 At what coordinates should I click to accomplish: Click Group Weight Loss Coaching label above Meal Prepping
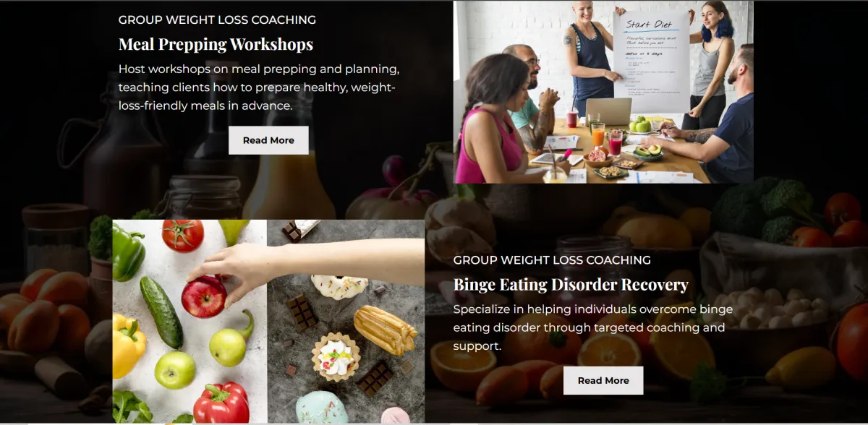tap(217, 20)
